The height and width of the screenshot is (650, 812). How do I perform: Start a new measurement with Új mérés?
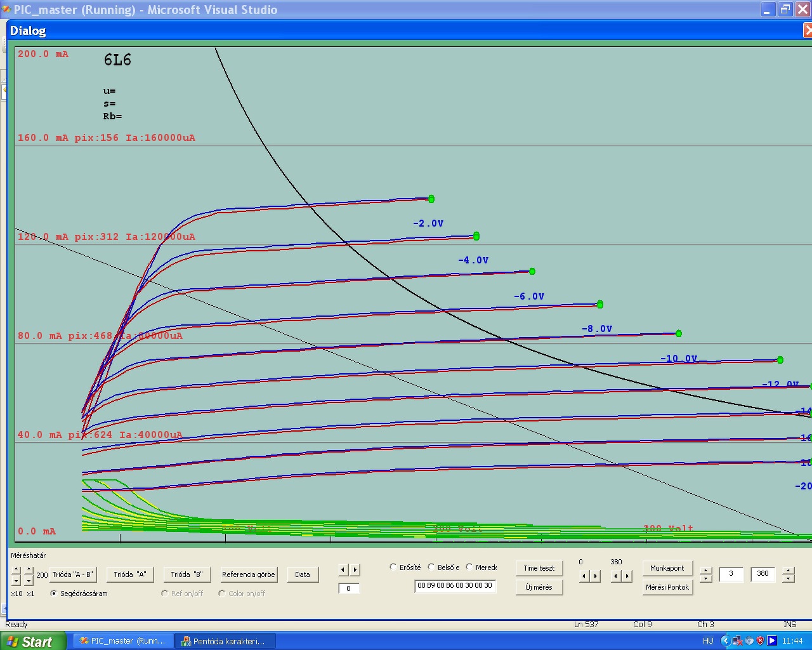(x=539, y=587)
